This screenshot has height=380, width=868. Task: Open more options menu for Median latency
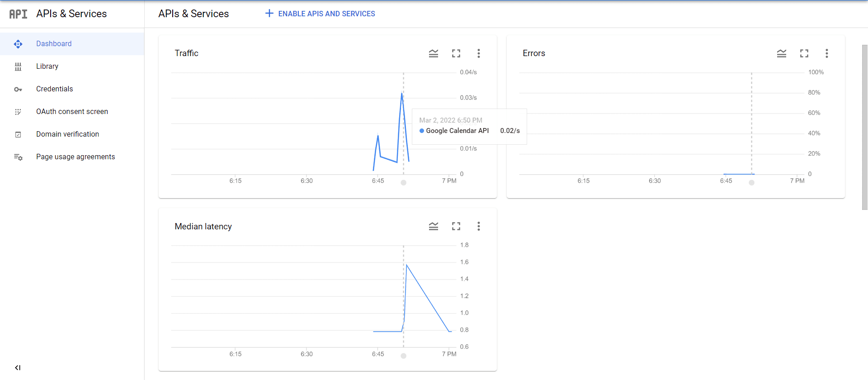coord(478,226)
